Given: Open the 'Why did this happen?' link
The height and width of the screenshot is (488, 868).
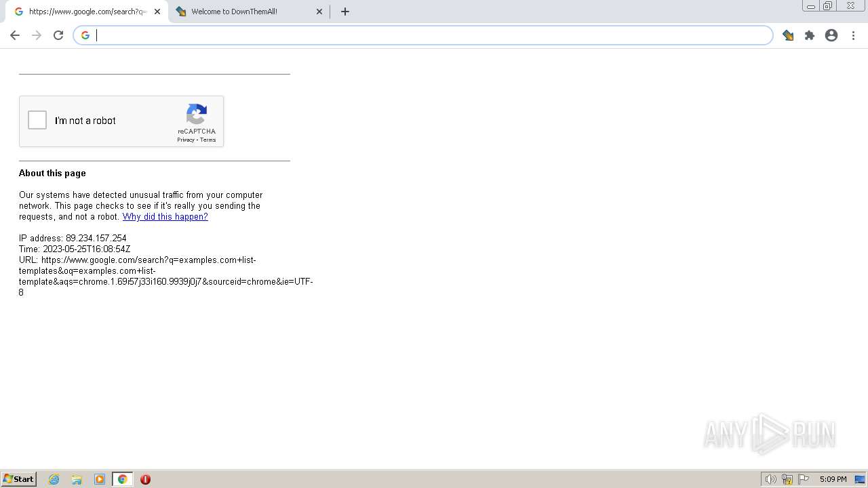Looking at the screenshot, I should pos(165,217).
